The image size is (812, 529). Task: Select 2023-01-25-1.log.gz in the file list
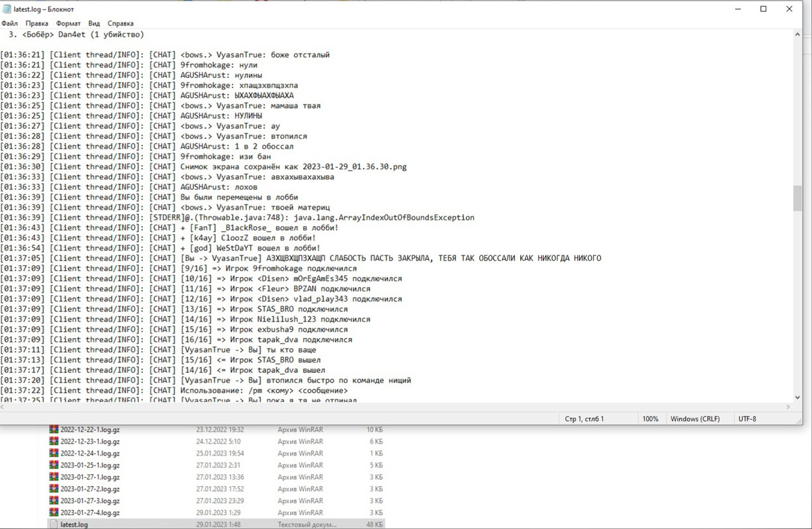pos(90,466)
